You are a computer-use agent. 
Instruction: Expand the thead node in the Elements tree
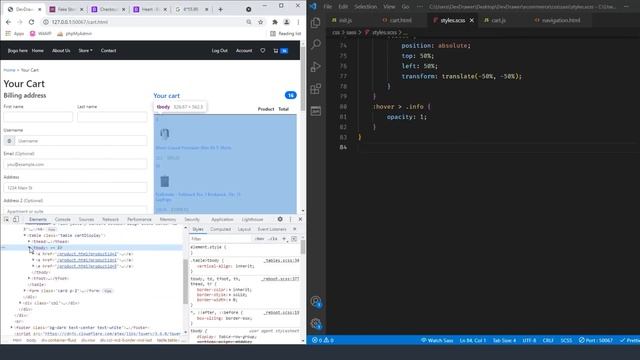pyautogui.click(x=29, y=242)
